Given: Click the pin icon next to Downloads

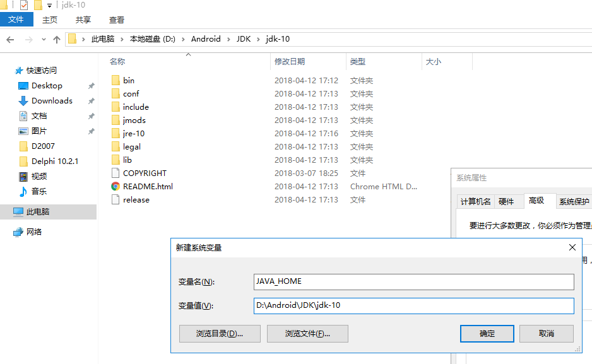Looking at the screenshot, I should tap(91, 101).
